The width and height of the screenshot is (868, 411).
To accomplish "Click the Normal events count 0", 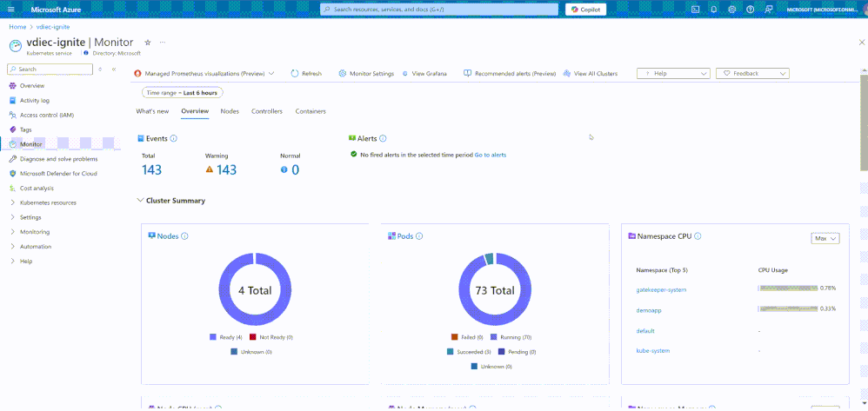I will pyautogui.click(x=295, y=169).
